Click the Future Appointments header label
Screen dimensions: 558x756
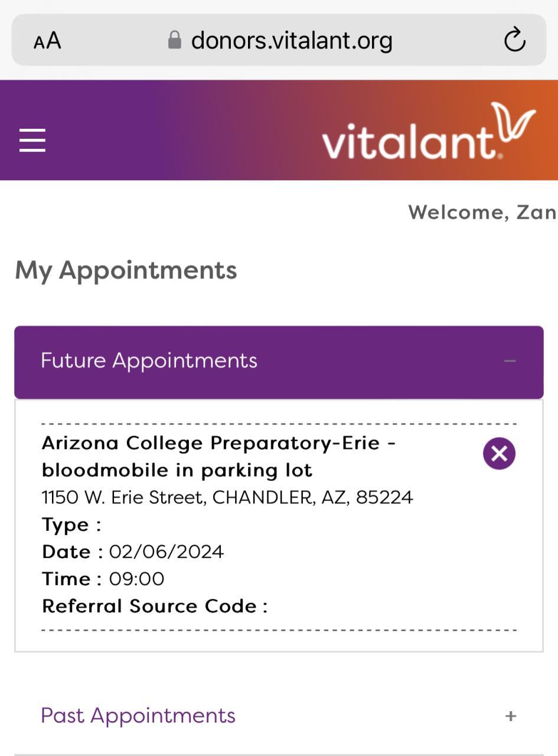click(x=149, y=361)
